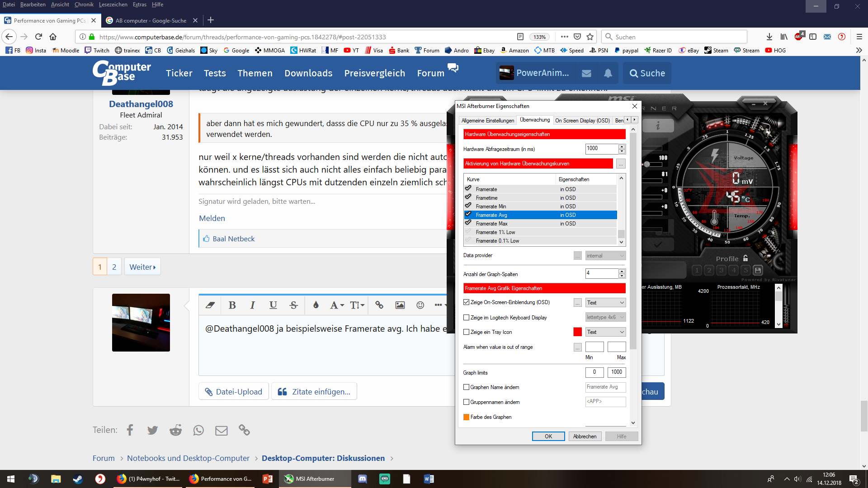This screenshot has height=488, width=868.
Task: Open forum notifications bell icon
Action: 608,73
